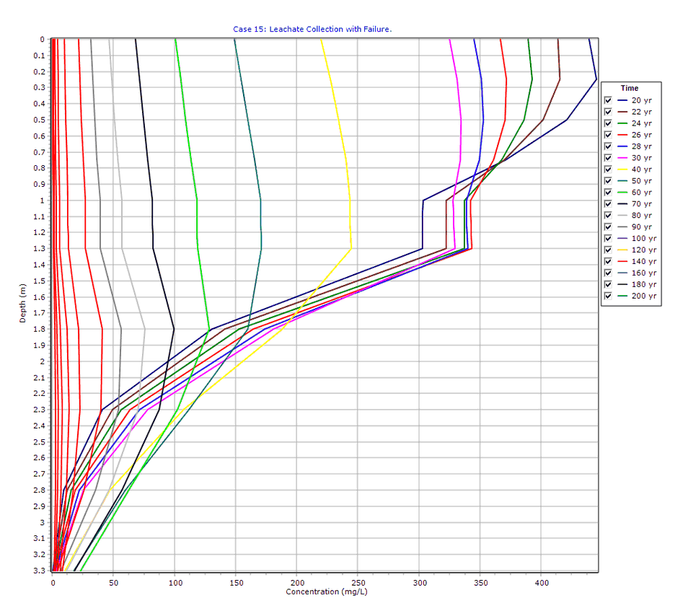Image resolution: width=675 pixels, height=616 pixels.
Task: Uncheck the 40 yr legend checkbox
Action: 608,170
